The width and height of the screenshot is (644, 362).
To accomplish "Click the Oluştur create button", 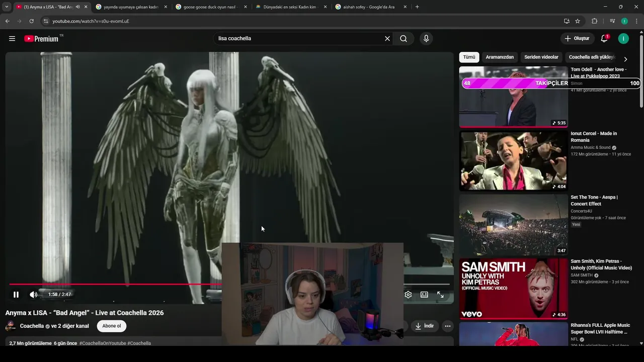I will 577,39.
